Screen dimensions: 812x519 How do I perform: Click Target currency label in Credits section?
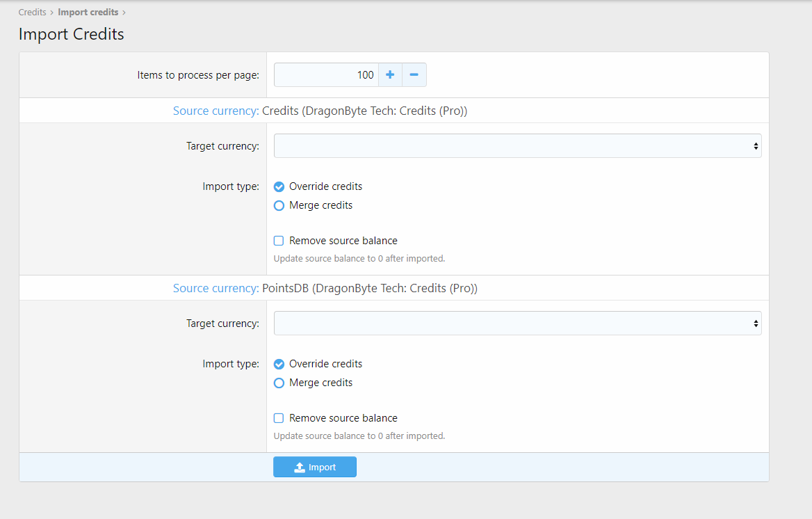[222, 146]
